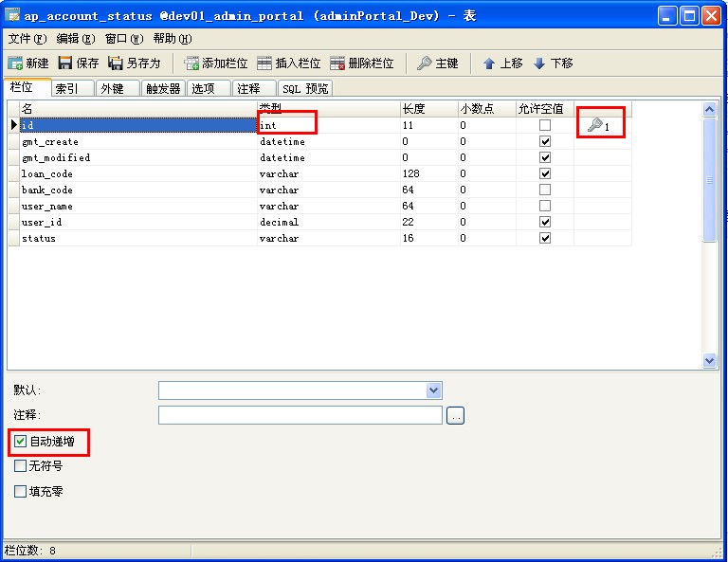Click the row pointer beside the id field

click(x=14, y=125)
